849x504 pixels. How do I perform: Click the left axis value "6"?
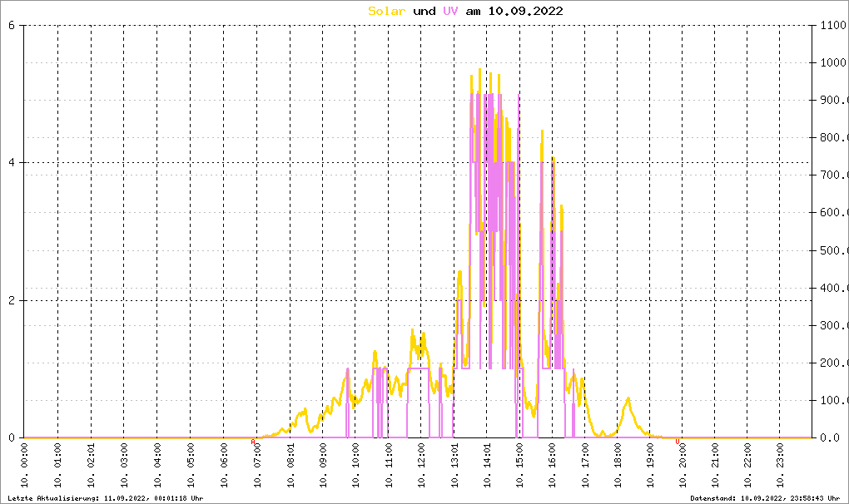(12, 25)
